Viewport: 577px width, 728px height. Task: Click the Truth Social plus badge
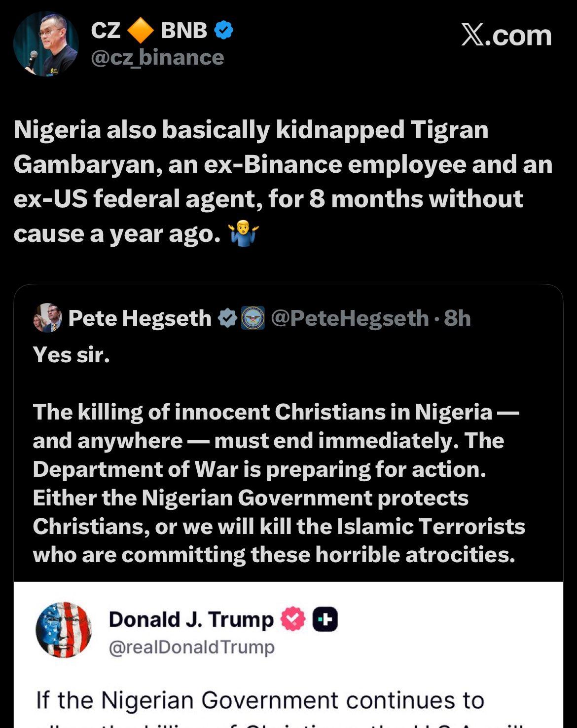(x=325, y=620)
